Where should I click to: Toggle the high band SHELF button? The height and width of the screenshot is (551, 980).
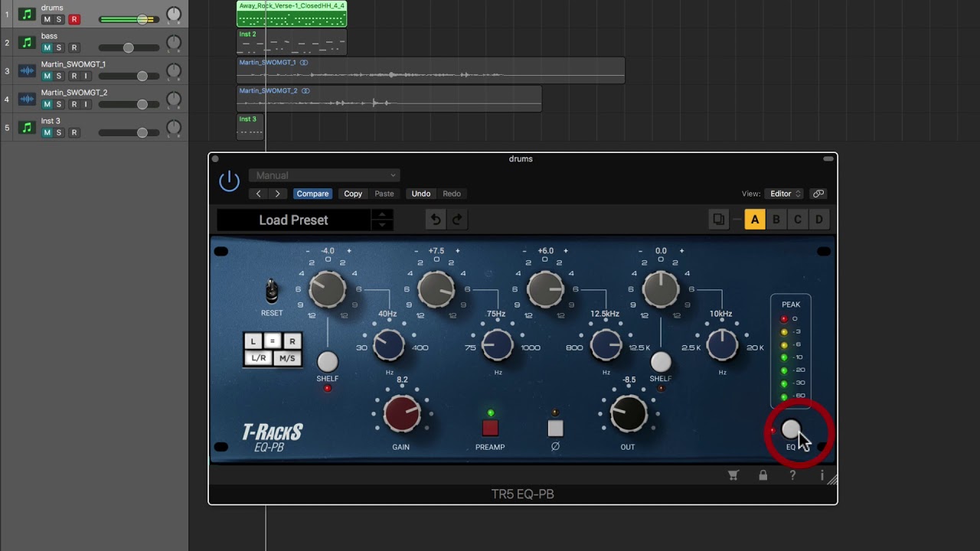tap(660, 361)
